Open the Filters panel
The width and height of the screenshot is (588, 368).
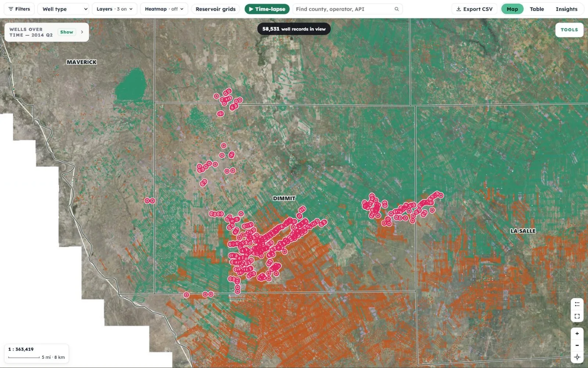(19, 9)
